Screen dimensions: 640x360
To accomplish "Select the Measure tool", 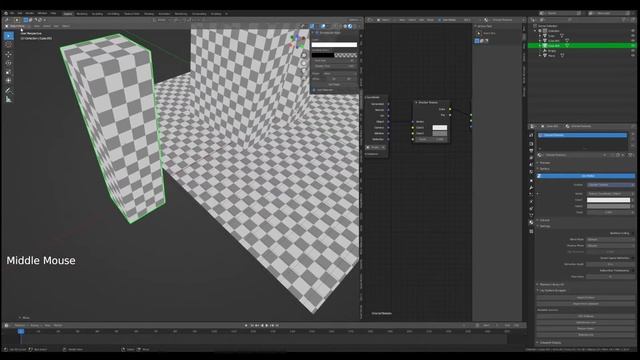I will click(x=9, y=99).
